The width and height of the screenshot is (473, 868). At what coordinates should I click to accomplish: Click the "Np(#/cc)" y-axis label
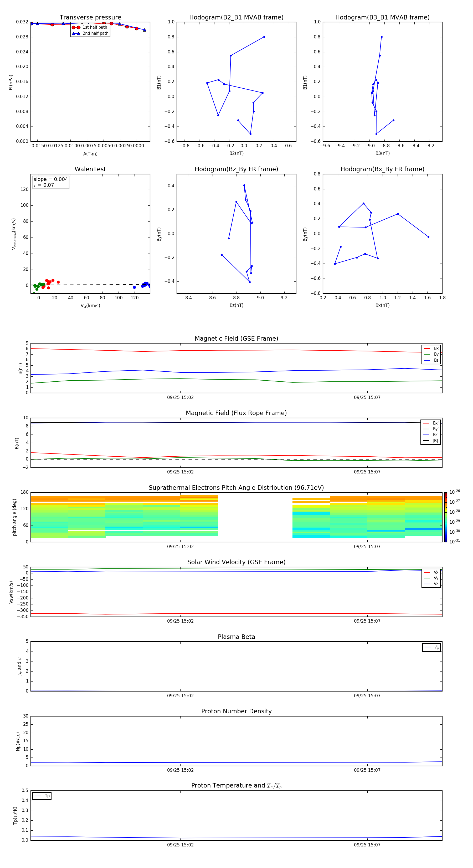pyautogui.click(x=18, y=741)
